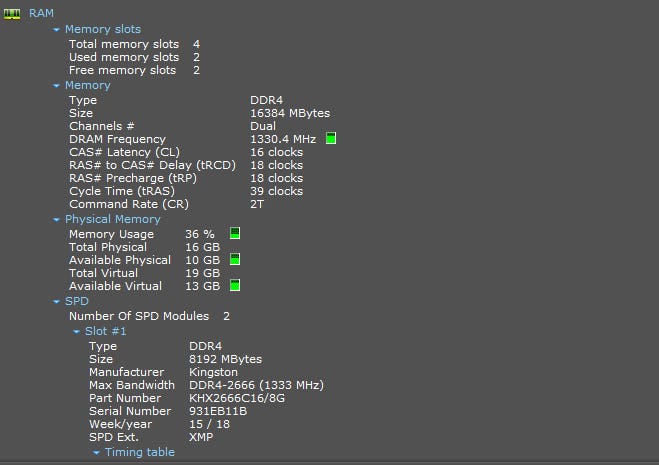The image size is (659, 465).
Task: Click the 2T command rate value
Action: click(257, 204)
